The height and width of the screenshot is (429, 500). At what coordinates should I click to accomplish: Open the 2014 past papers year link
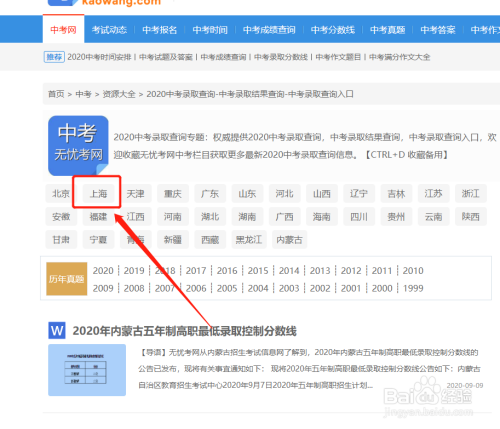pos(289,271)
